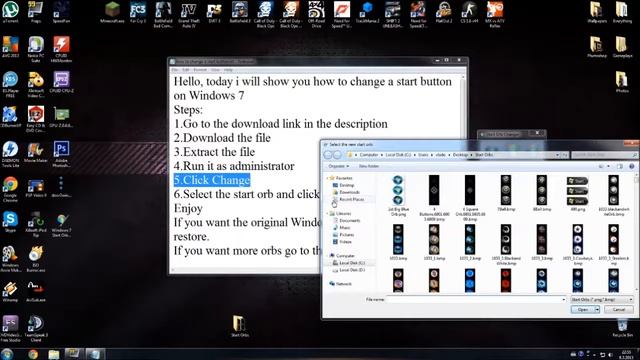Toggle the preview pane icon in dialog
Image resolution: width=640 pixels, height=360 pixels.
(x=620, y=166)
